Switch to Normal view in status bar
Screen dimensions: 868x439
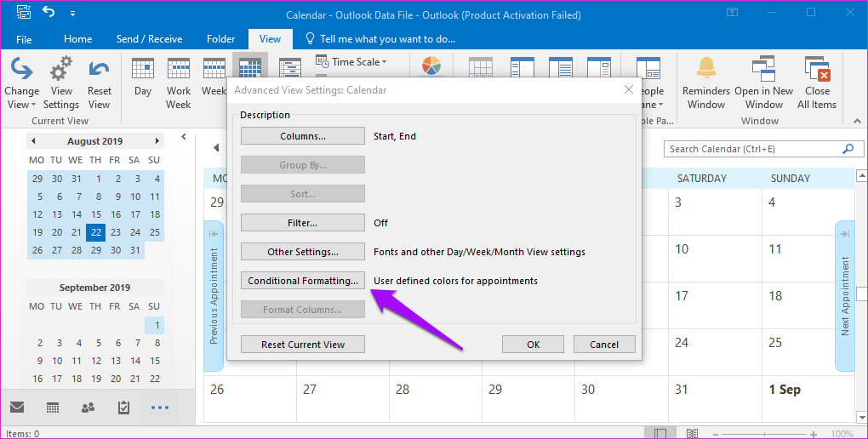tap(660, 433)
